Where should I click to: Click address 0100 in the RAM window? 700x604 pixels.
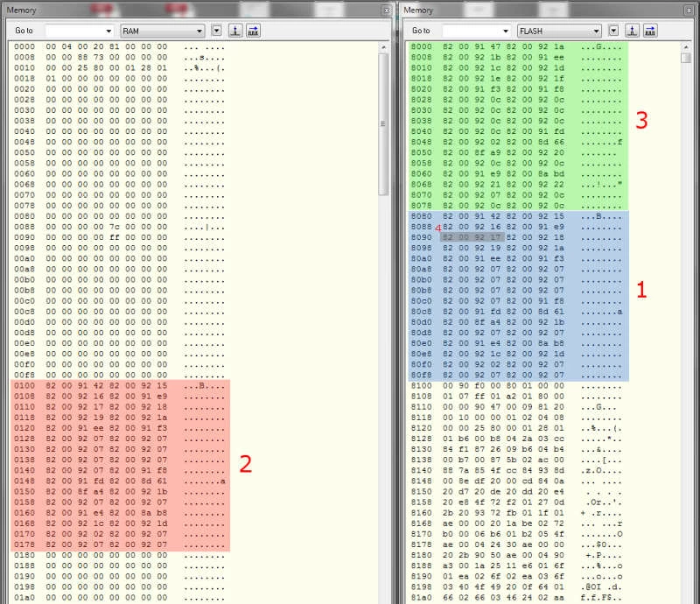tap(24, 385)
